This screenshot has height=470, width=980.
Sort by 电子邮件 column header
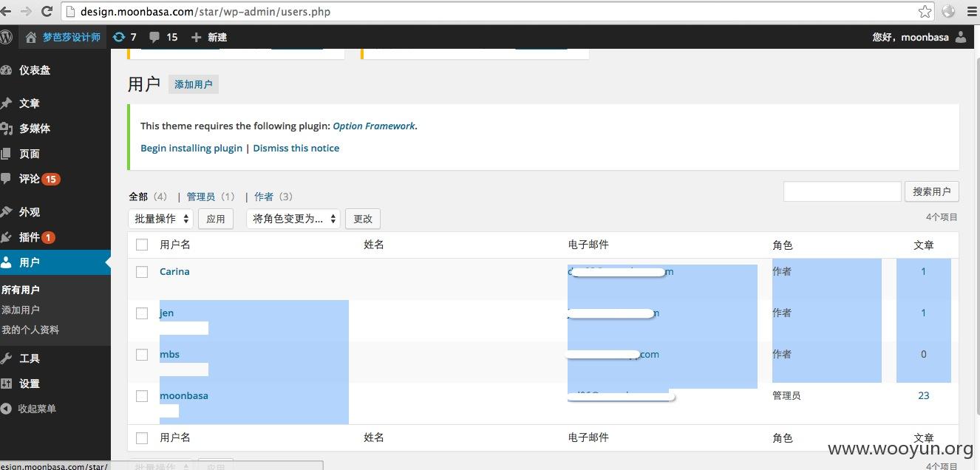[588, 245]
